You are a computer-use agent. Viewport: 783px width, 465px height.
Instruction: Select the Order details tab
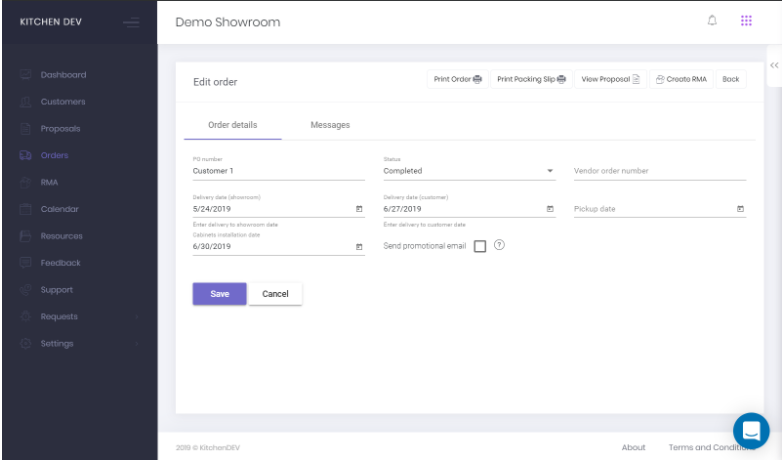(233, 125)
